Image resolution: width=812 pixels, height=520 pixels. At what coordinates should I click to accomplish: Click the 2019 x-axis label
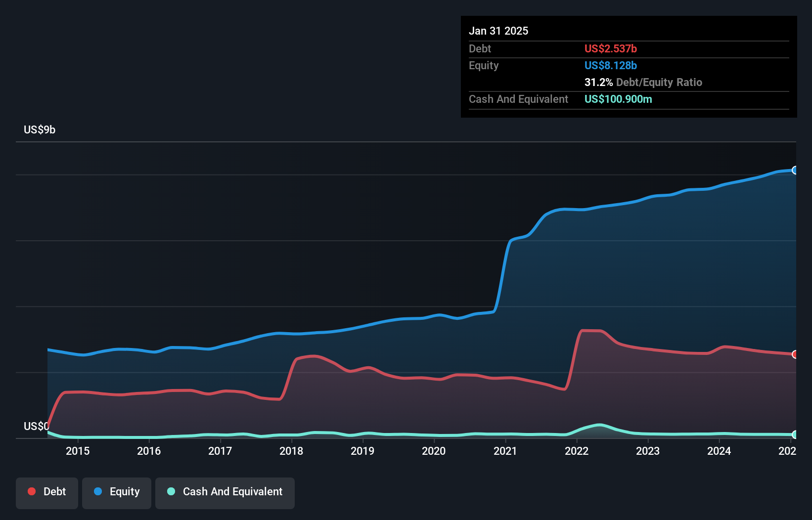362,451
